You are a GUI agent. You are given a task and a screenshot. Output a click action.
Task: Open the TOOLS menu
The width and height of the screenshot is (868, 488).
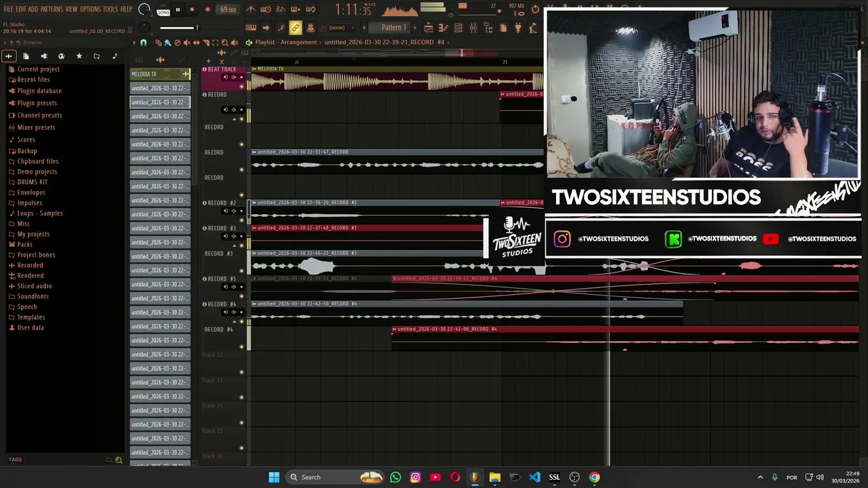111,9
